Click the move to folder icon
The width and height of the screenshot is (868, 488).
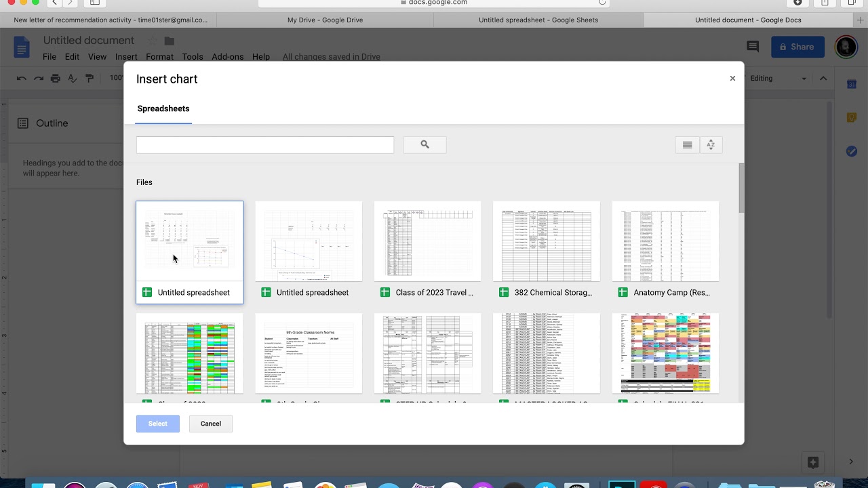coord(170,41)
